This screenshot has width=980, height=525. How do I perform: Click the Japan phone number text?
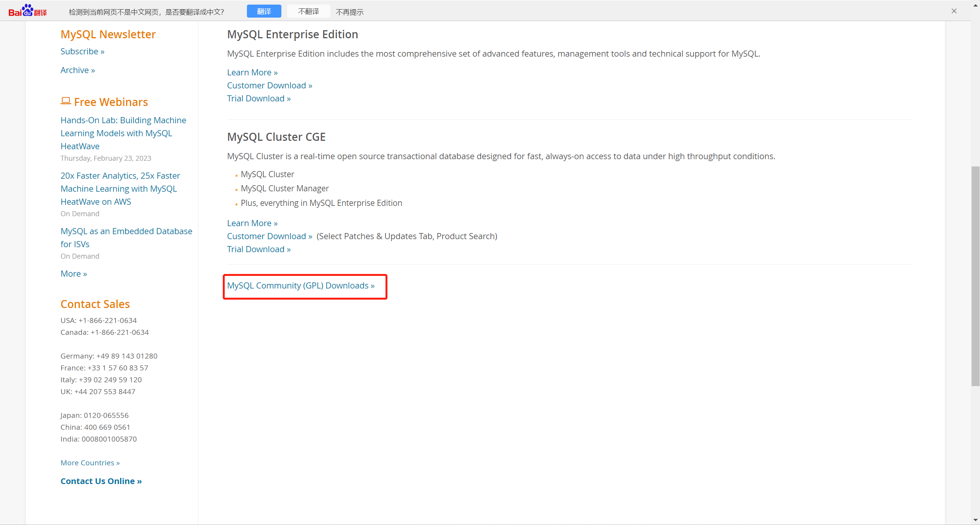pos(106,415)
